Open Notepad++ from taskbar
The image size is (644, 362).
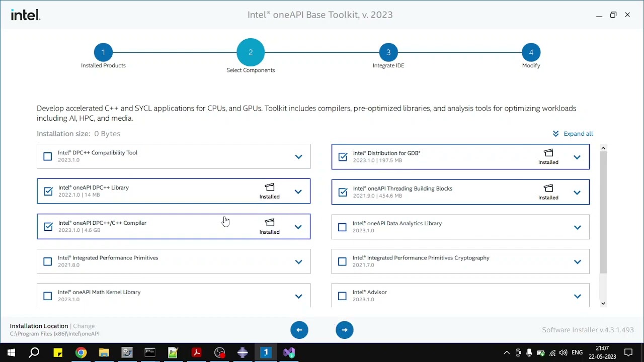tap(173, 352)
